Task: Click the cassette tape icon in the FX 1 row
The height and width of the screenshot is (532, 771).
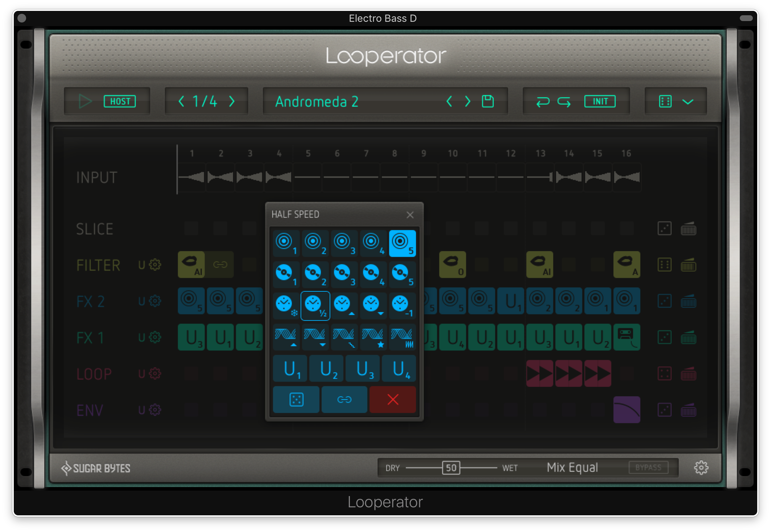Action: (x=627, y=337)
